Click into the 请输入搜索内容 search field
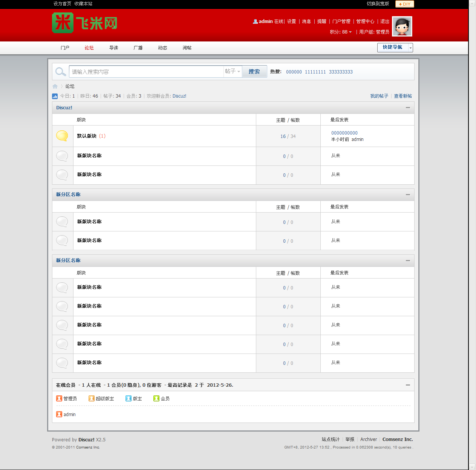Screen dimensions: 476x470 (146, 72)
